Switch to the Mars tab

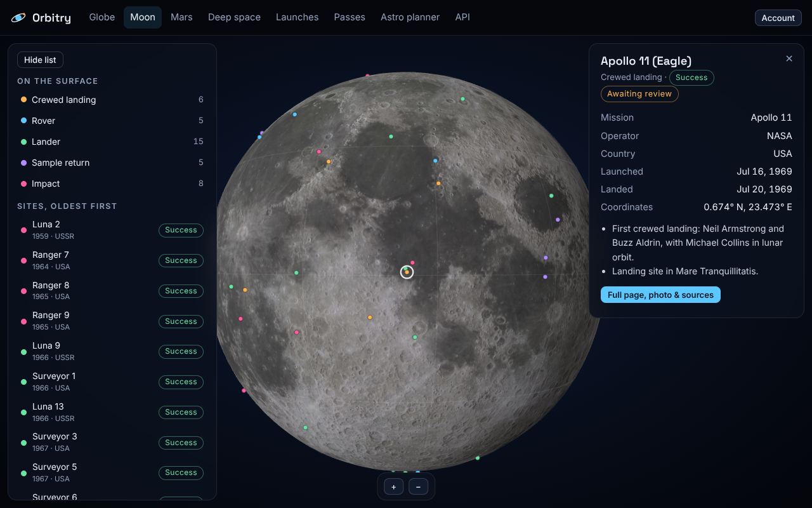[x=181, y=17]
